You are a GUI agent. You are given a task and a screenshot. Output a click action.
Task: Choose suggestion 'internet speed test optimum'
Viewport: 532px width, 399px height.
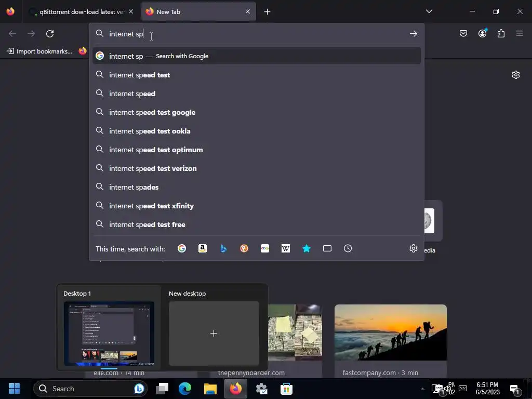tap(257, 150)
